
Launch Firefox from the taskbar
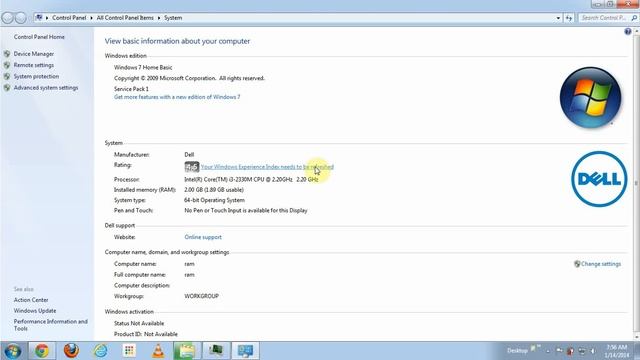[x=71, y=351]
